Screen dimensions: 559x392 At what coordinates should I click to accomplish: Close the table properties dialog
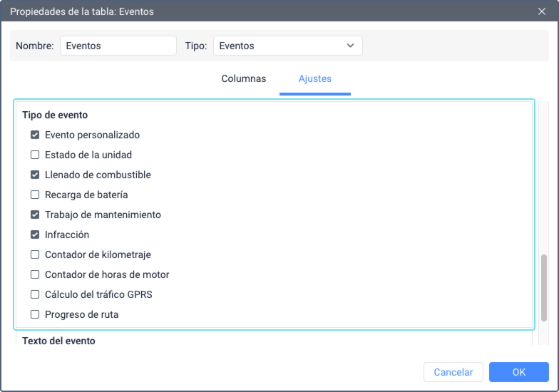click(542, 11)
